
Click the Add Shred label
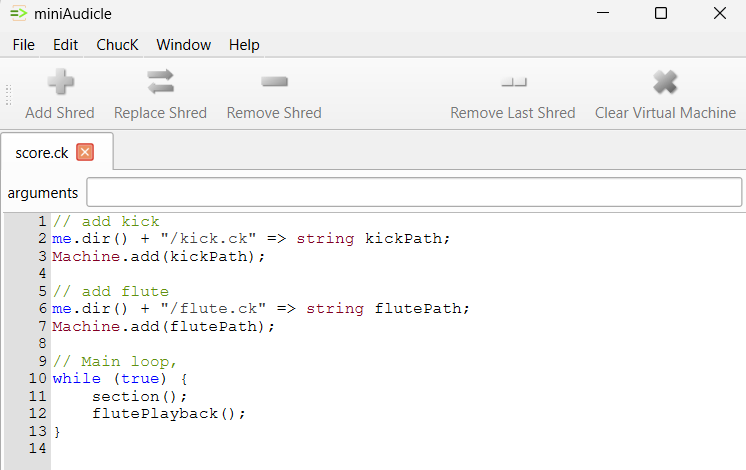60,113
